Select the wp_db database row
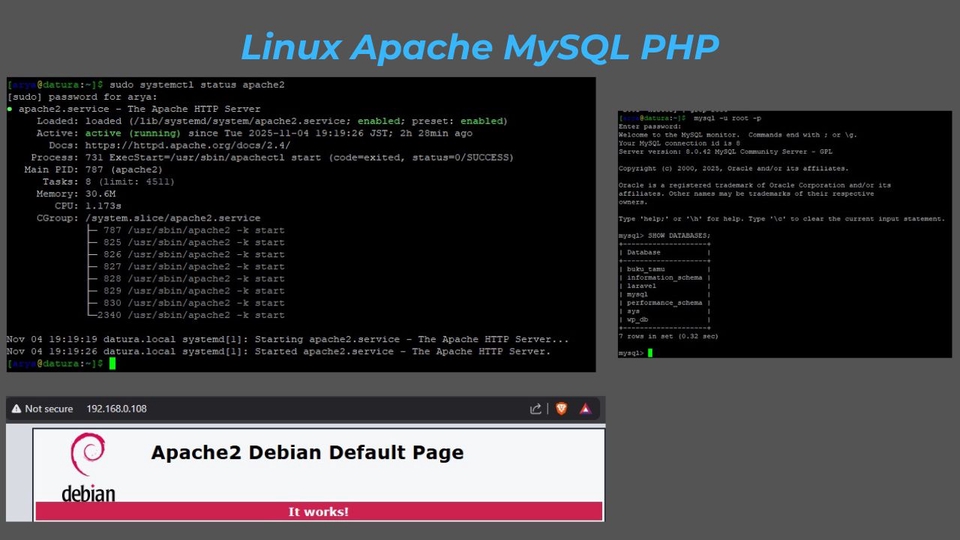 (637, 320)
